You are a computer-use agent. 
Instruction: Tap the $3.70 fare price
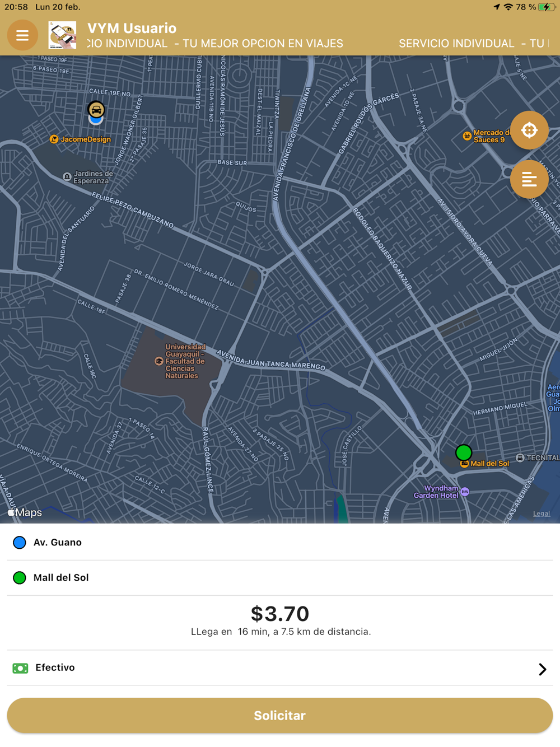[x=280, y=613]
